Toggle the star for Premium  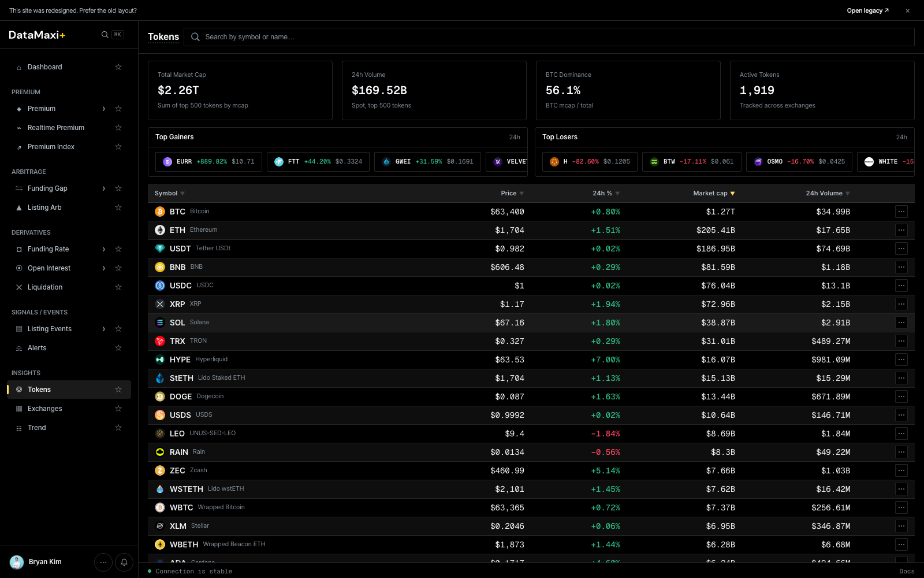pos(118,109)
